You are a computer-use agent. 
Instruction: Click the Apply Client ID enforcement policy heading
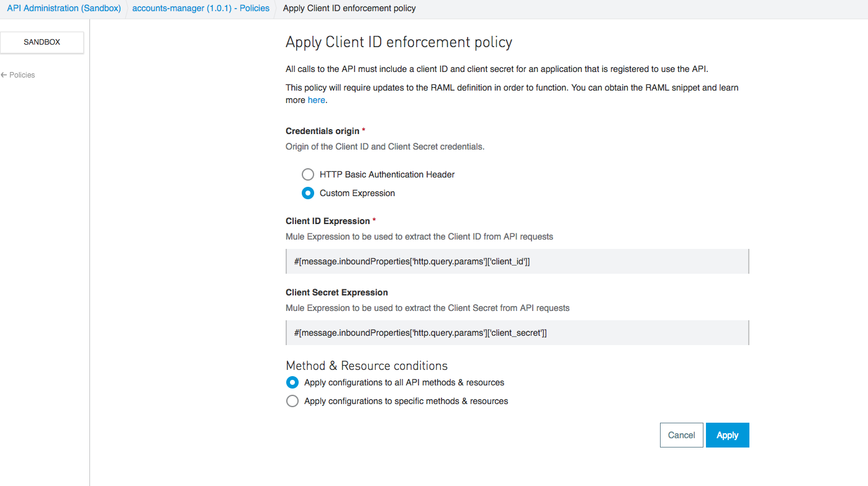(x=399, y=42)
